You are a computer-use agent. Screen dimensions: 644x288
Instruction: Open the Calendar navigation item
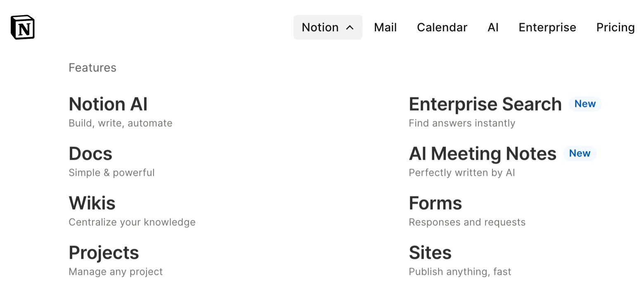tap(442, 28)
